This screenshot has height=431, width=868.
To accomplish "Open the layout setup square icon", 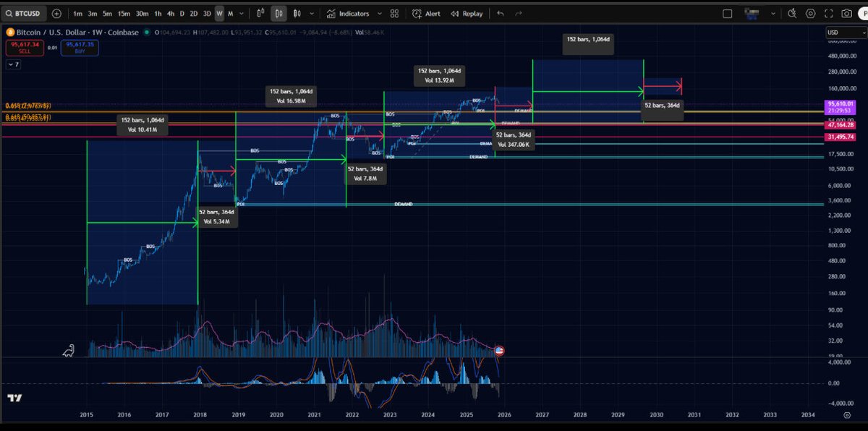I will coord(728,14).
